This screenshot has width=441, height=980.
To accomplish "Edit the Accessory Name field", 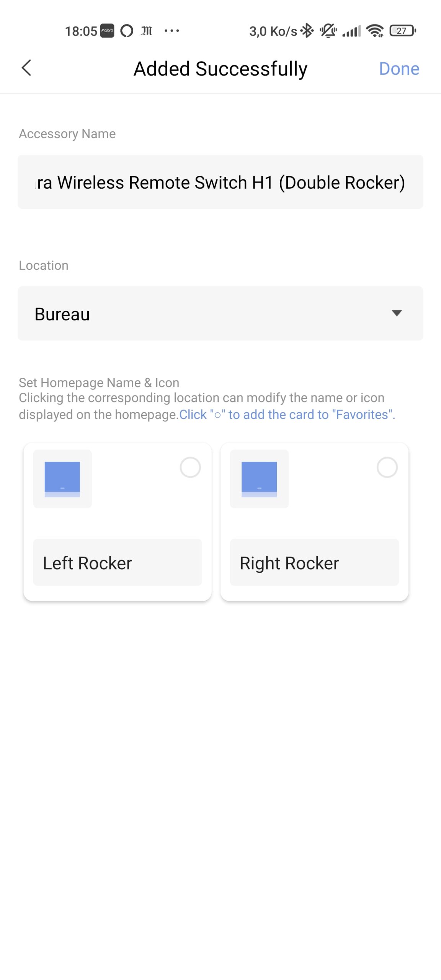I will click(x=220, y=182).
